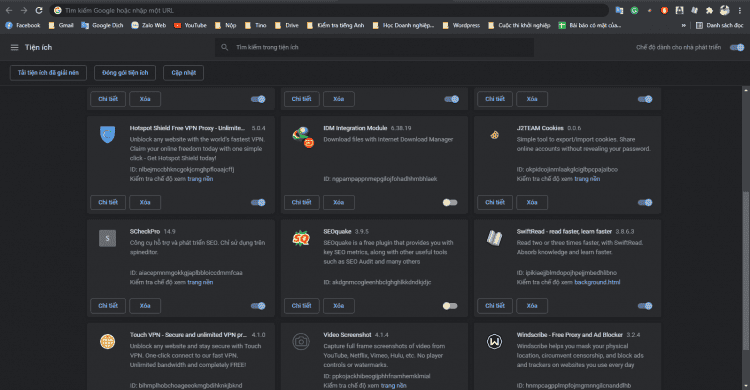The height and width of the screenshot is (390, 750).
Task: Click the SEOquake extension logo
Action: click(301, 238)
